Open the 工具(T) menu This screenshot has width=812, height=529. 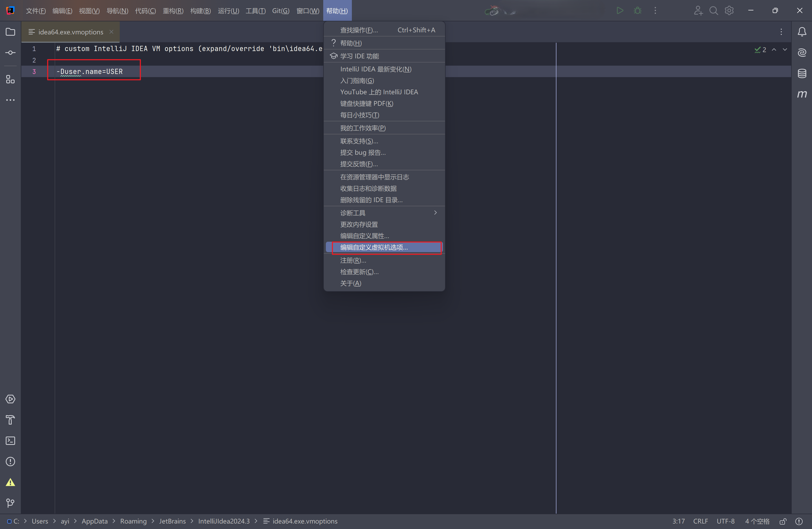click(256, 11)
